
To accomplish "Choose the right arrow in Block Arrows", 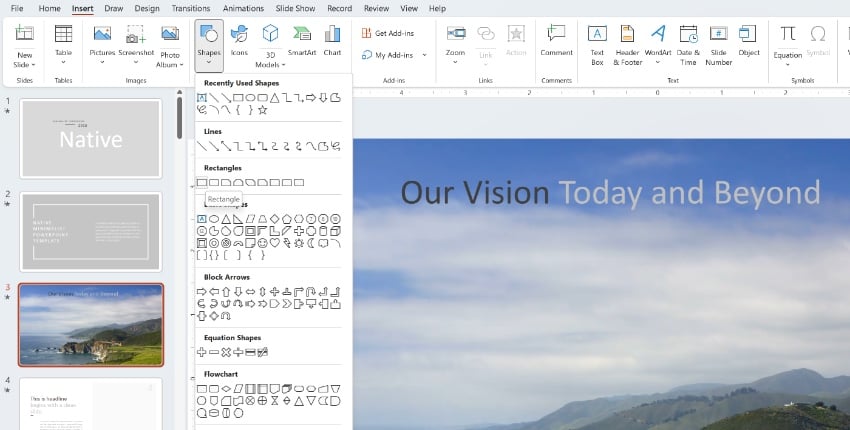I will point(202,291).
